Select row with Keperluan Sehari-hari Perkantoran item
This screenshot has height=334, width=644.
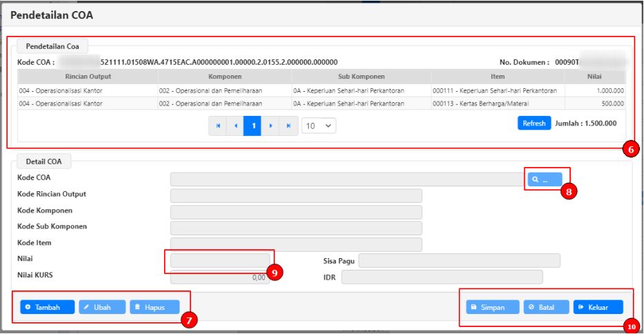pyautogui.click(x=321, y=90)
